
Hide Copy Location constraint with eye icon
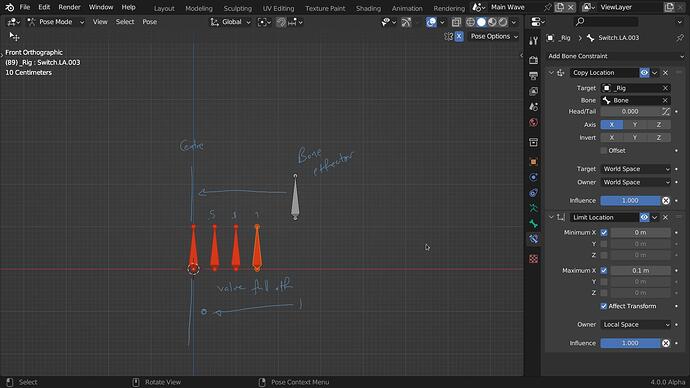pos(644,73)
